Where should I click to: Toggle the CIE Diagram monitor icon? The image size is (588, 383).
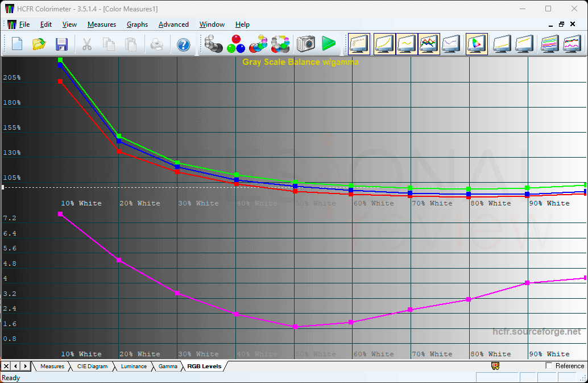[x=477, y=44]
